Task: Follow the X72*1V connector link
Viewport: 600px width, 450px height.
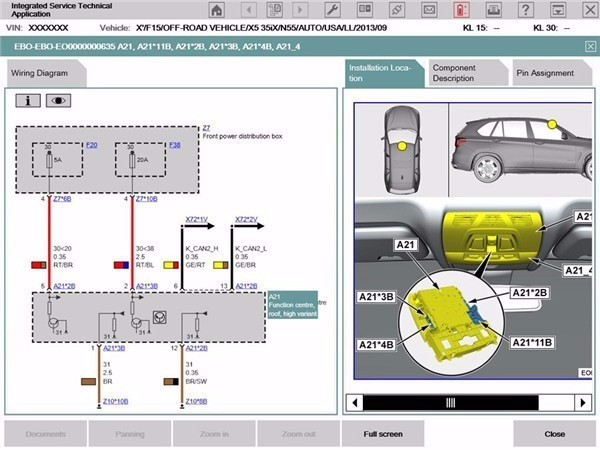Action: pyautogui.click(x=196, y=218)
